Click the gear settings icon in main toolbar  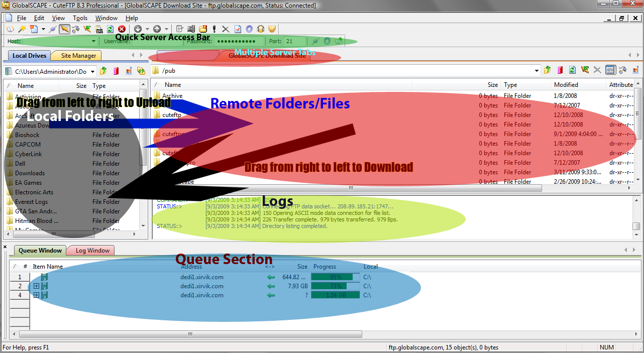point(249,29)
